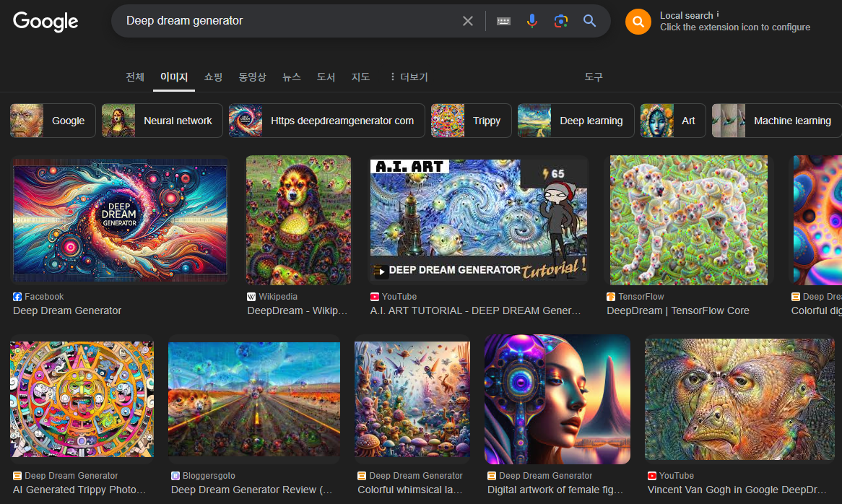
Task: Open the Bloggersgoto road landscape image
Action: pos(254,399)
